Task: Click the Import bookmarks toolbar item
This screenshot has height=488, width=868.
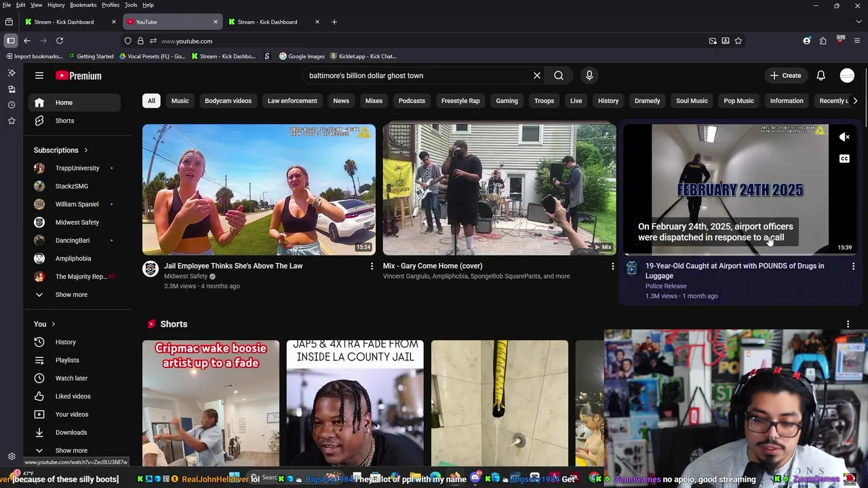Action: coord(34,56)
